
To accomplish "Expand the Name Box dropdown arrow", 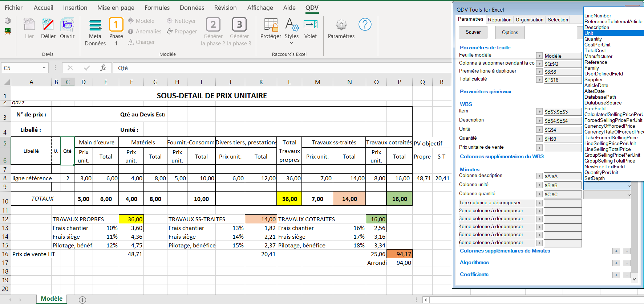I will [44, 68].
